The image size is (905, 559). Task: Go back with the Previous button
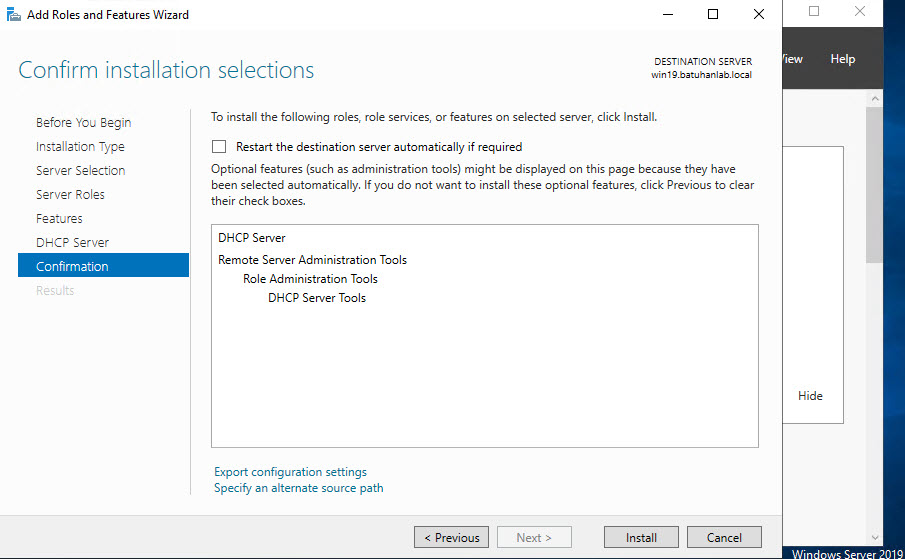point(451,537)
